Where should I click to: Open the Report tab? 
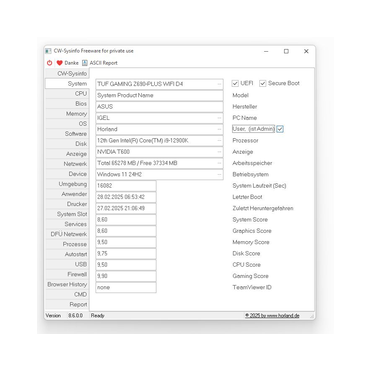coord(67,304)
